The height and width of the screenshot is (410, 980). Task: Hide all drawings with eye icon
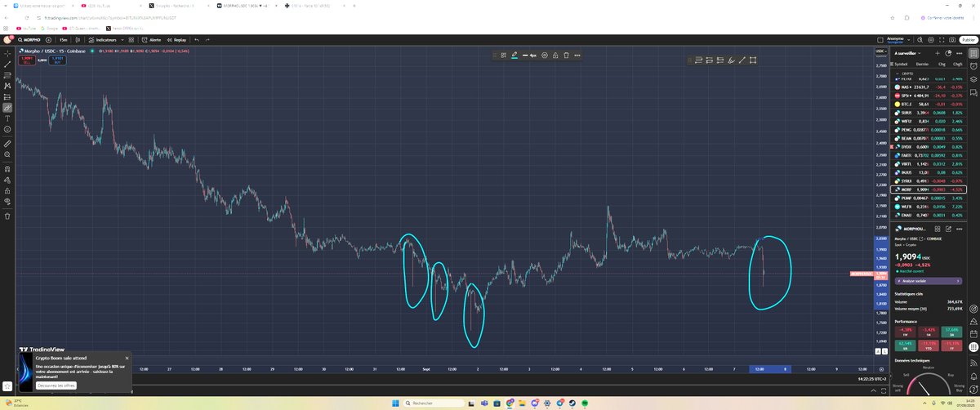[7, 200]
